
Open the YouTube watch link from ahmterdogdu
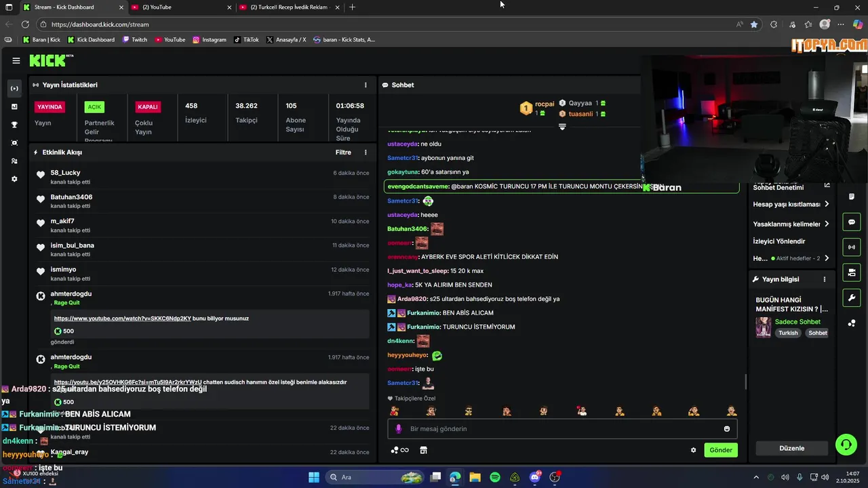click(123, 319)
